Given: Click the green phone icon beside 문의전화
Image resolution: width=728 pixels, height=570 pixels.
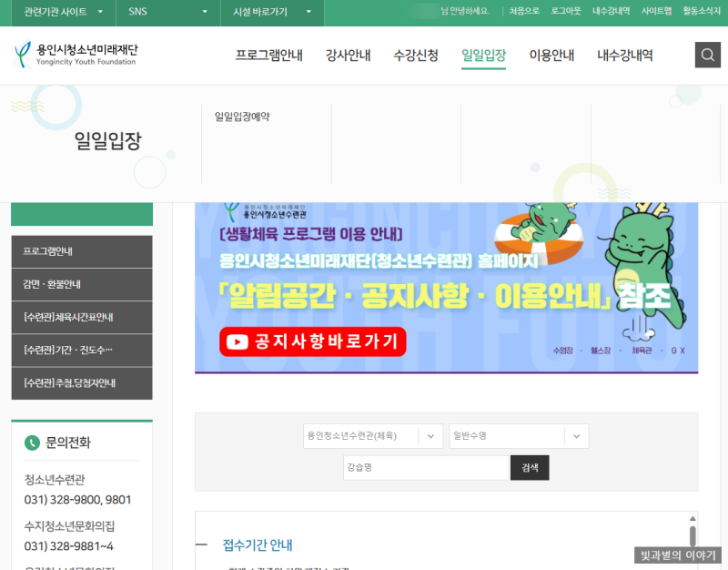Looking at the screenshot, I should pyautogui.click(x=32, y=443).
